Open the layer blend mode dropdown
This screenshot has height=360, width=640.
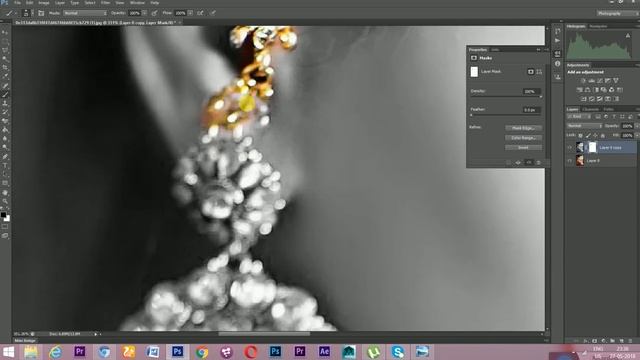tap(584, 126)
